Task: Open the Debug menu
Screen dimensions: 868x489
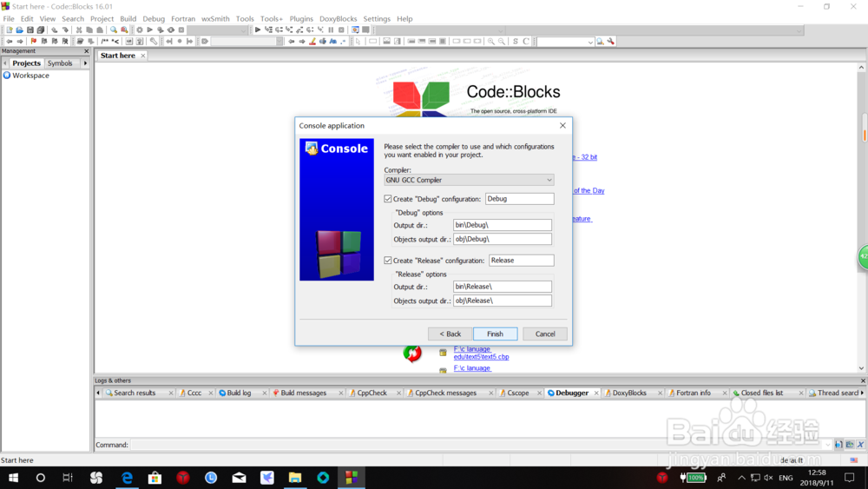Action: 154,19
